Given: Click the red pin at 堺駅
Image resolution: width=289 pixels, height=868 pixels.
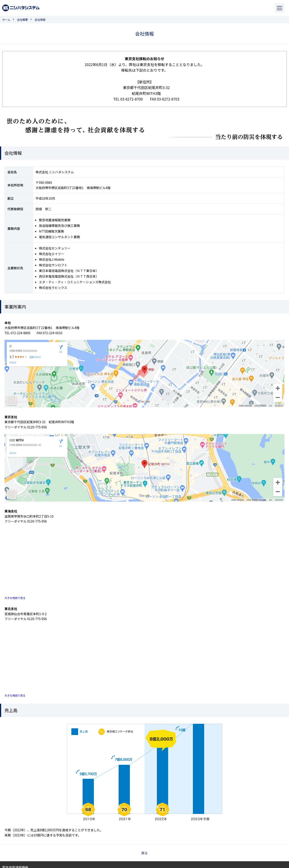Looking at the screenshot, I should click(x=144, y=370).
